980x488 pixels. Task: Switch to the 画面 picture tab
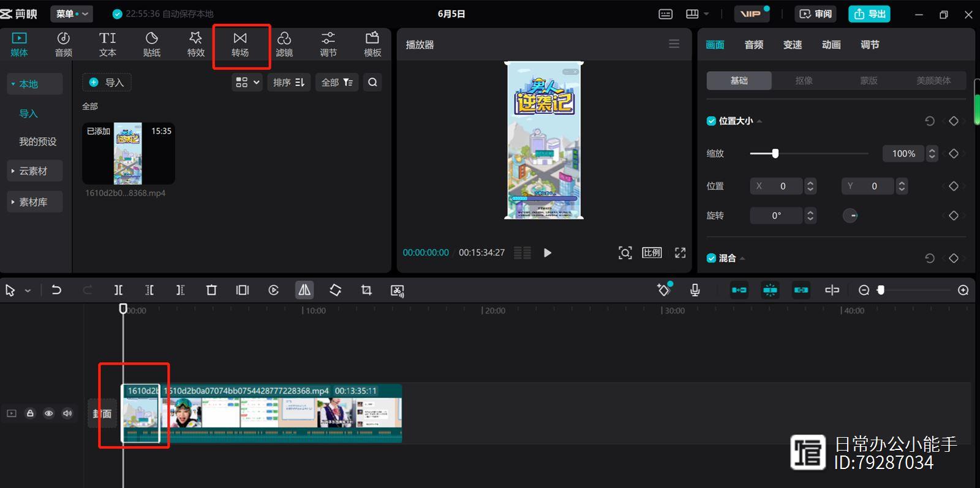715,45
